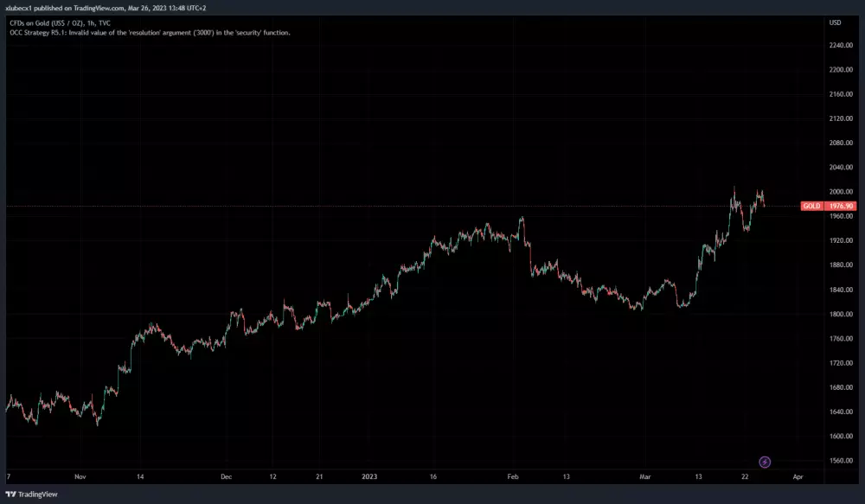The height and width of the screenshot is (504, 865).
Task: Select the 2000.00 price axis level
Action: point(841,192)
